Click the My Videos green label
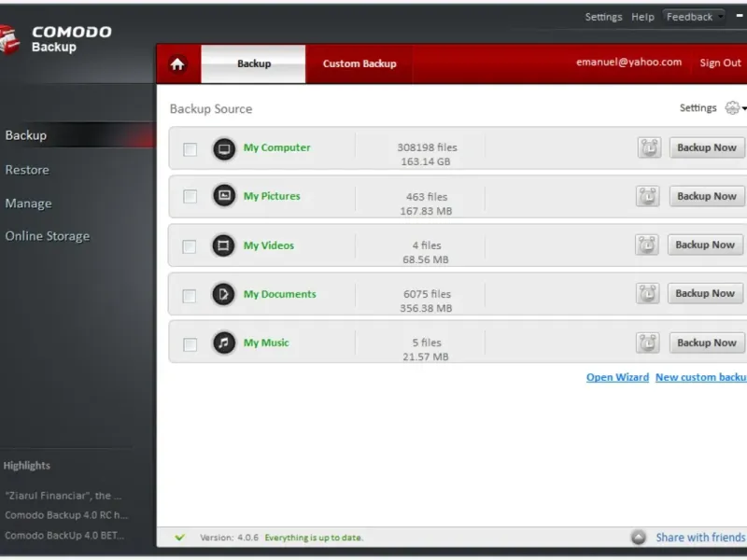 pos(269,245)
